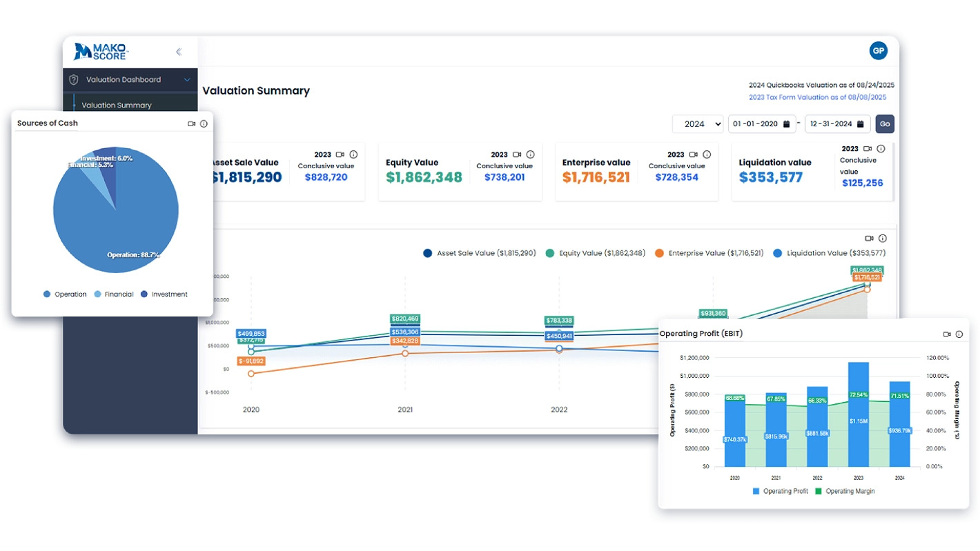Open info icon on Operating Profit panel
The height and width of the screenshot is (551, 980).
click(959, 334)
